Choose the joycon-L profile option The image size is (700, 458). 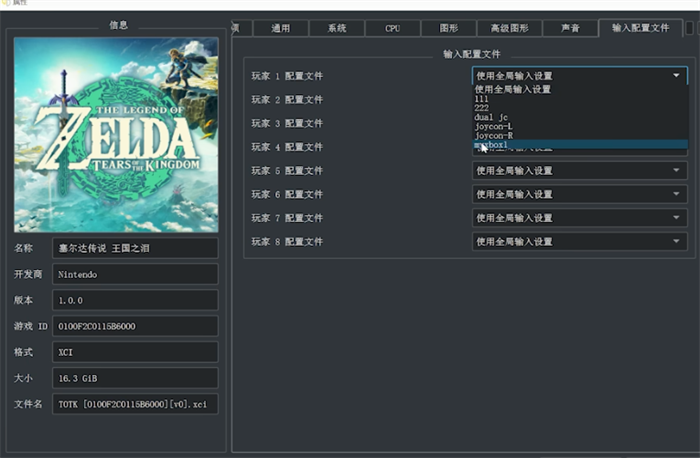(x=494, y=127)
